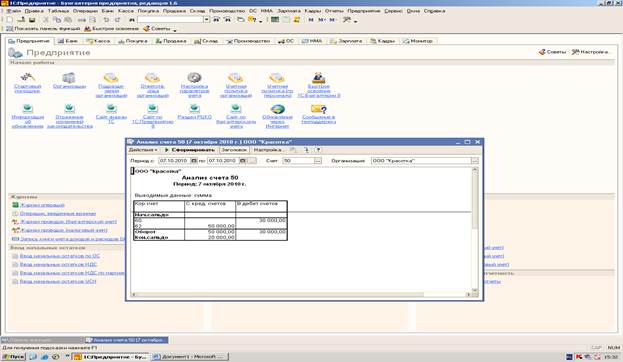Open the Банк menu
This screenshot has width=623, height=362.
(107, 11)
